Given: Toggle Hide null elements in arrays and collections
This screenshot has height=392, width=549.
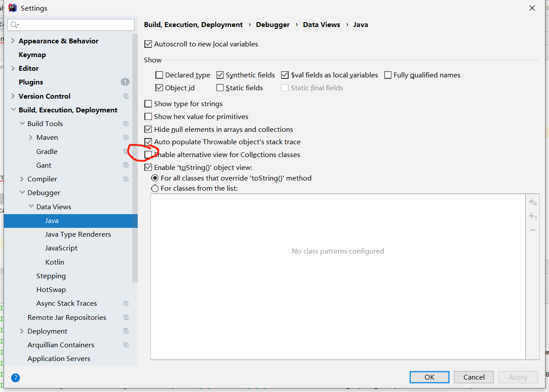Looking at the screenshot, I should [x=148, y=130].
